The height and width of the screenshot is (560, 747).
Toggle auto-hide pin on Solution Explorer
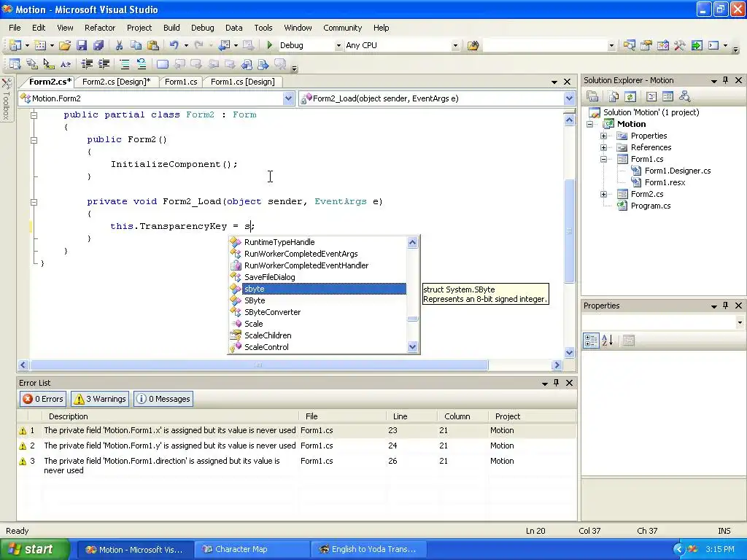[726, 80]
